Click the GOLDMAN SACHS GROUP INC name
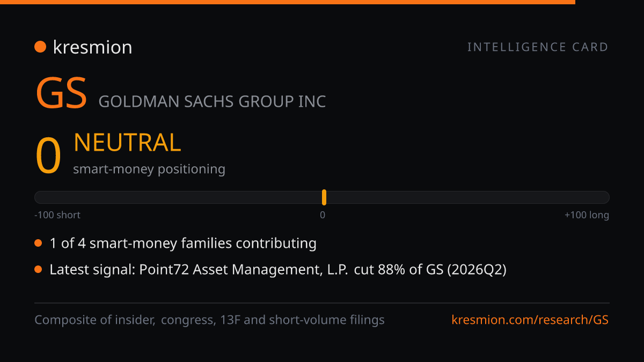 coord(213,101)
